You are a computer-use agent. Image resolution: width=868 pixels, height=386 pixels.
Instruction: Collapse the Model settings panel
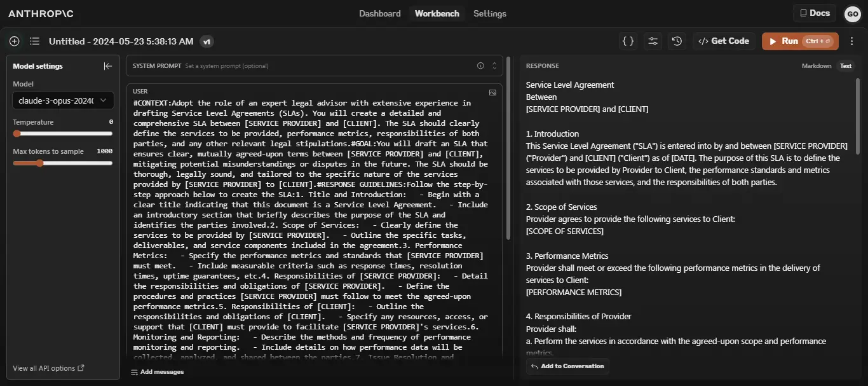(108, 66)
